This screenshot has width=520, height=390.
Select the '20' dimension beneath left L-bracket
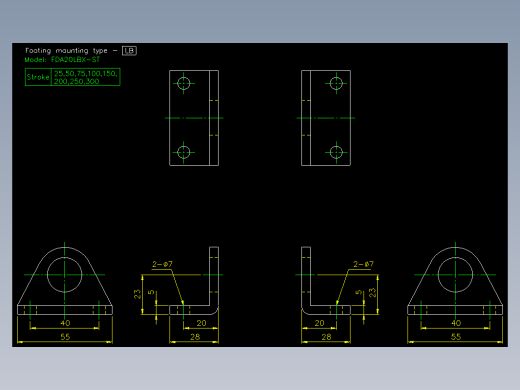[201, 323]
